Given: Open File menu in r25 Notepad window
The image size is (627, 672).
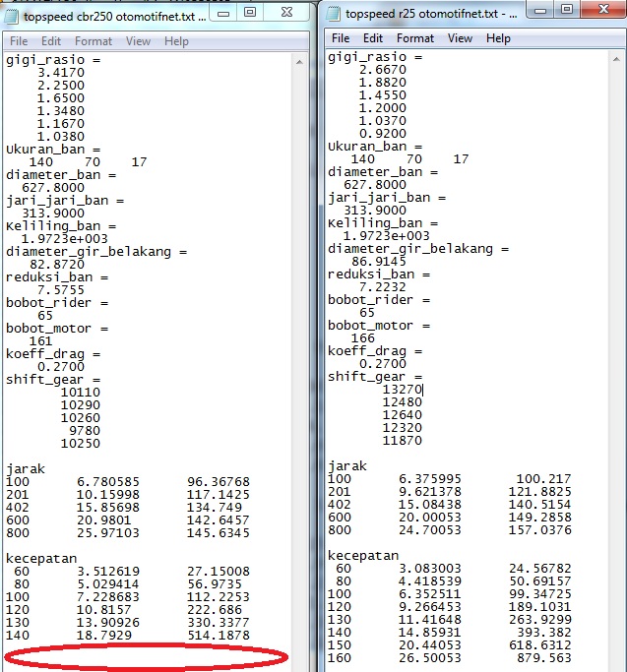Looking at the screenshot, I should [341, 37].
